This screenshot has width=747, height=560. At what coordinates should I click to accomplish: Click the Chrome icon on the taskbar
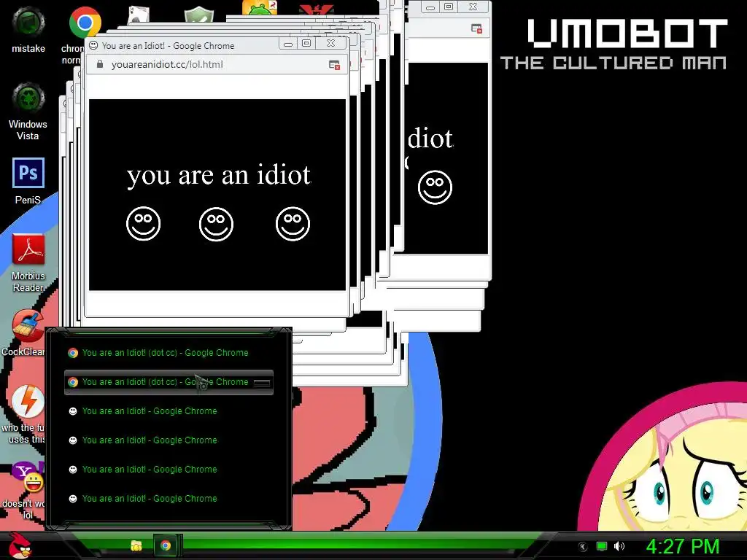(166, 545)
